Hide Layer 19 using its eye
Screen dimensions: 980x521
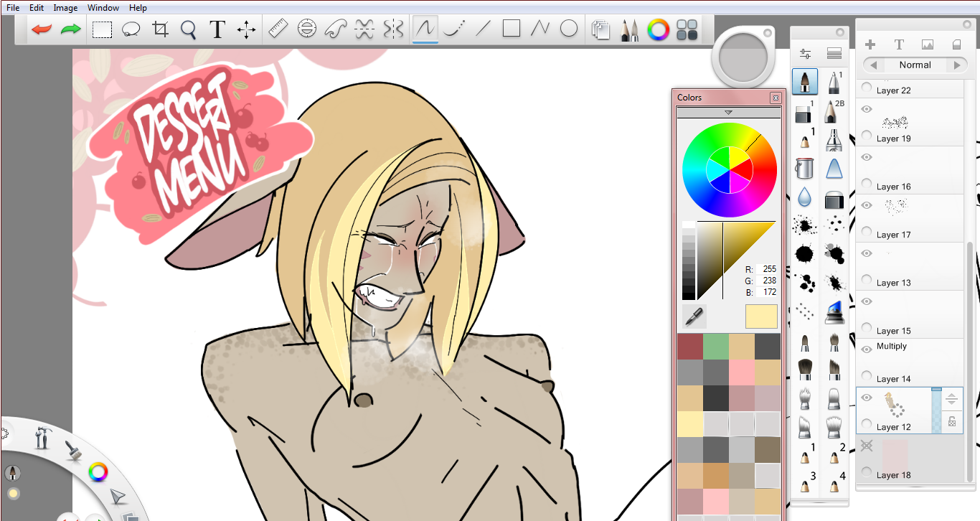867,109
